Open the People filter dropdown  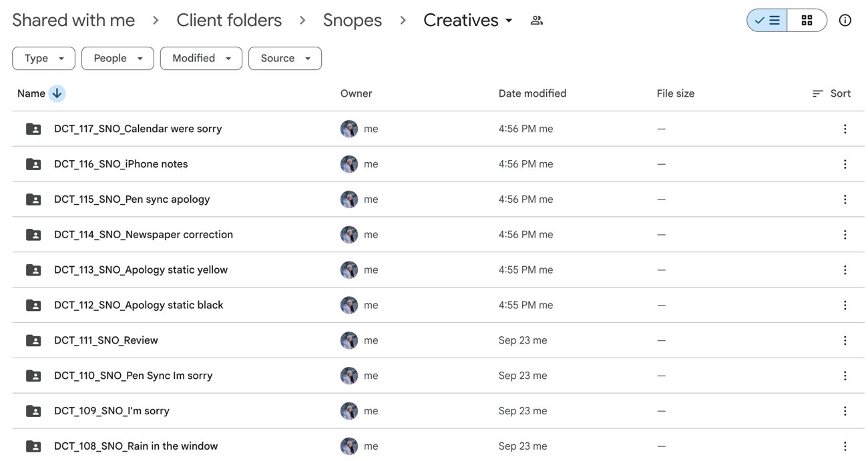118,58
